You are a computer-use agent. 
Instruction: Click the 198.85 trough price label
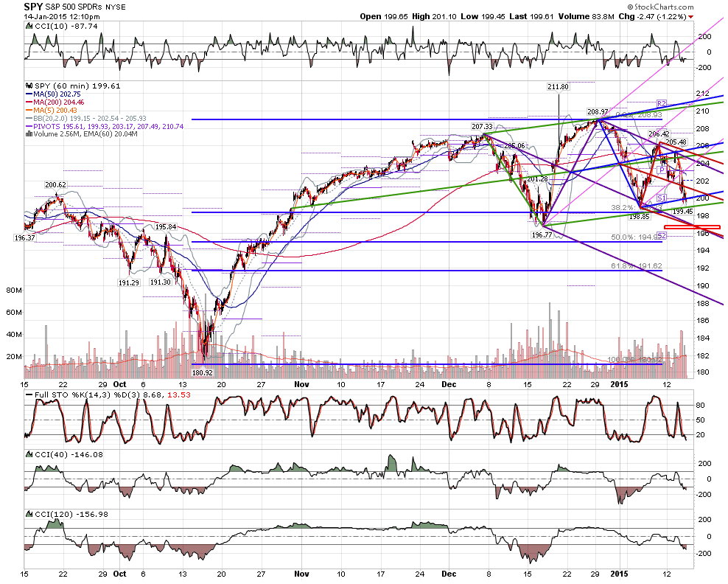(x=640, y=217)
